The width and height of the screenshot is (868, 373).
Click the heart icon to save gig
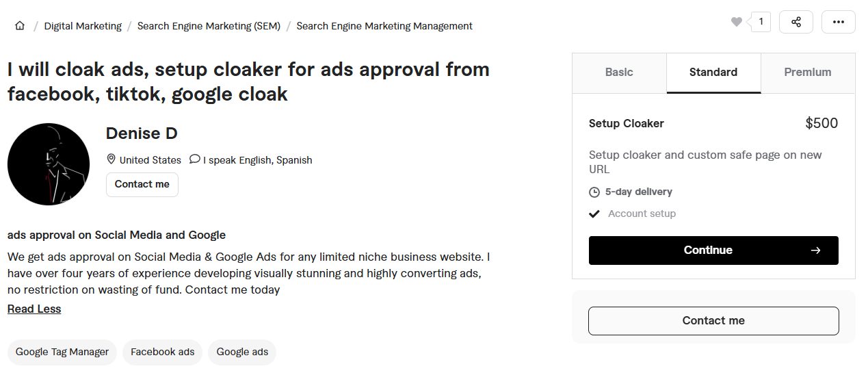click(x=736, y=22)
